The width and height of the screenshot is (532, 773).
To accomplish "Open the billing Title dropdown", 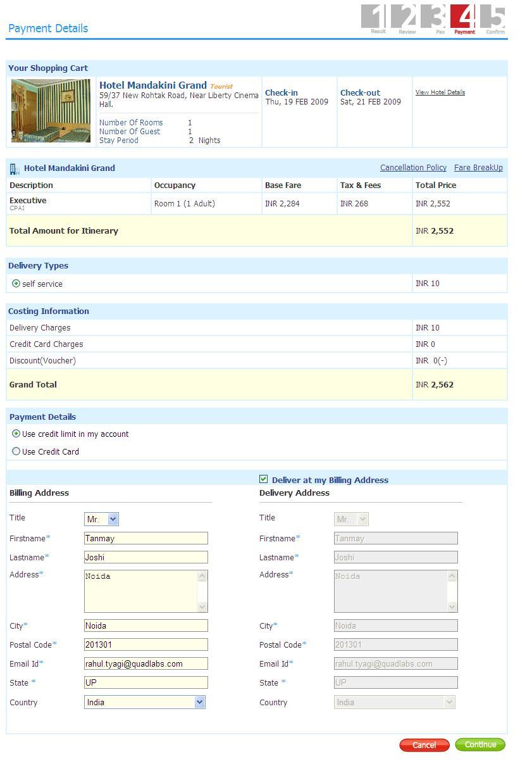I will 101,519.
